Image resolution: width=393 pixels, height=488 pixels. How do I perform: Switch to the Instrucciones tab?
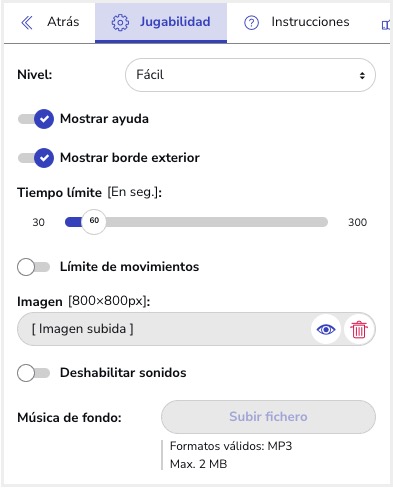click(x=297, y=22)
